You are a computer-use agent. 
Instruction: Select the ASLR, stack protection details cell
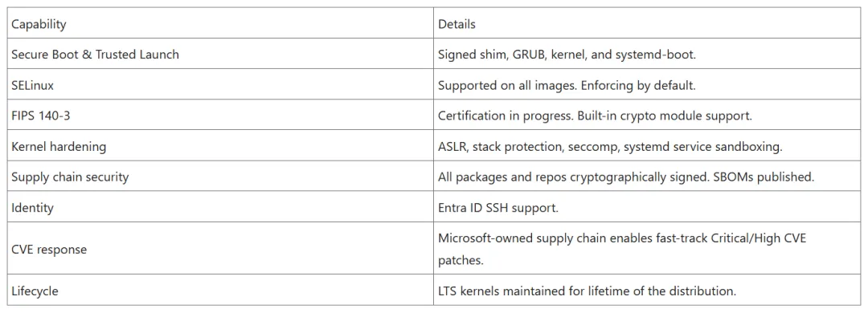tap(648, 146)
